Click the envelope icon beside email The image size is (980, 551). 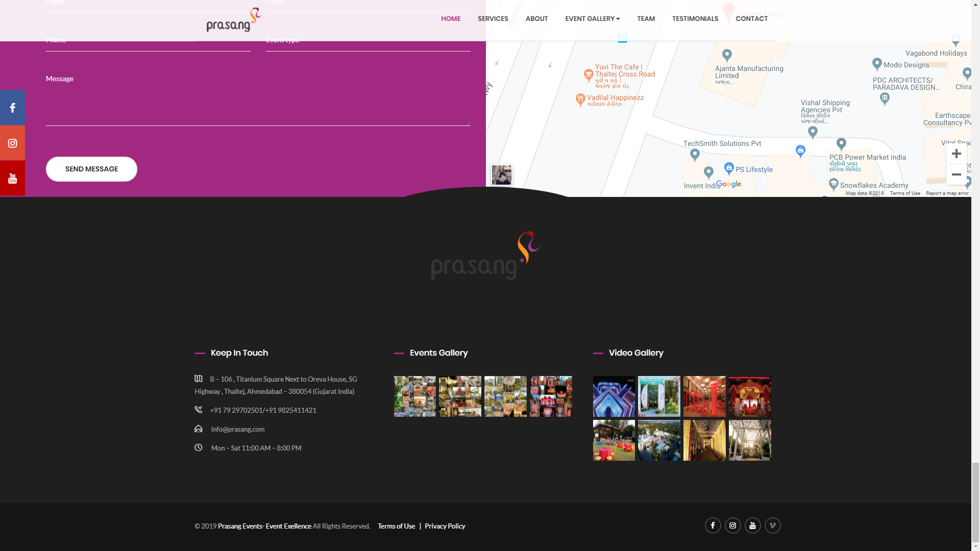pos(199,429)
